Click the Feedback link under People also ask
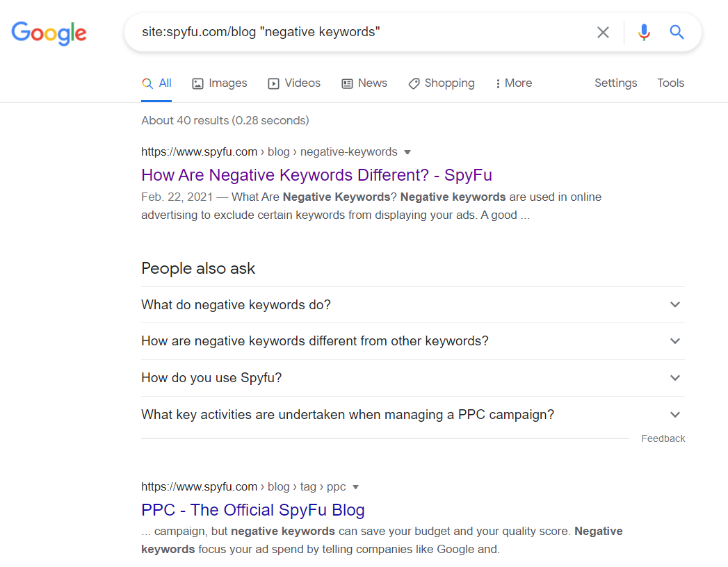The image size is (728, 567). [x=663, y=438]
